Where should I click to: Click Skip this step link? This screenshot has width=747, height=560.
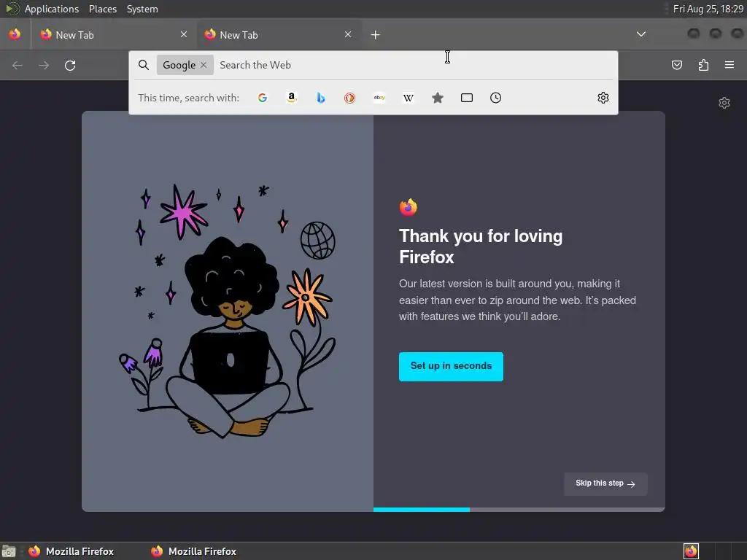pos(605,483)
